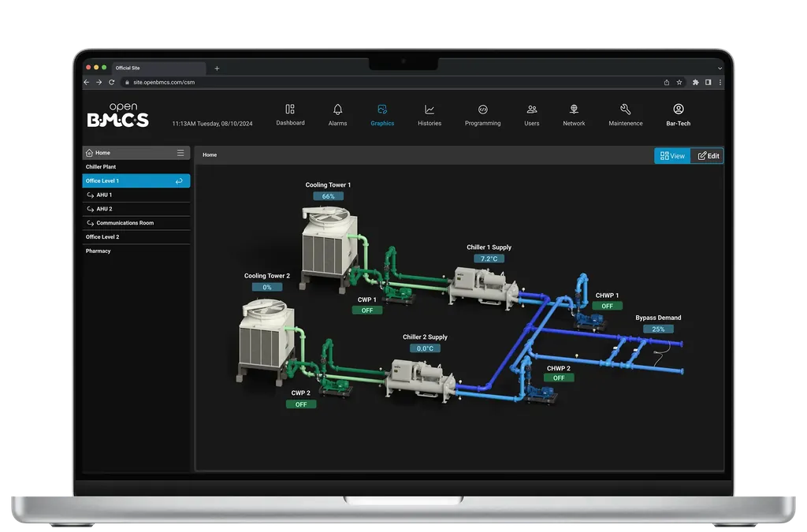Click Cooling Tower 1 66% value
This screenshot has width=807, height=532.
[x=329, y=196]
